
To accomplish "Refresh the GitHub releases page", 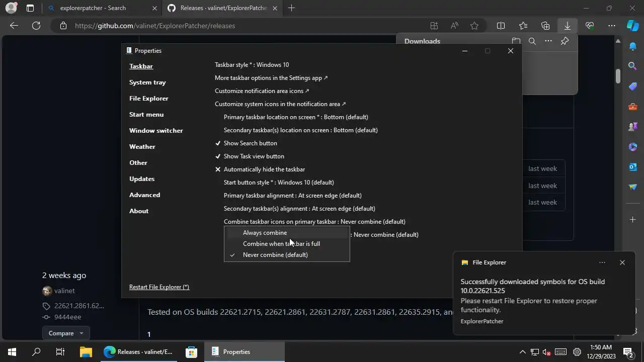I will click(36, 26).
